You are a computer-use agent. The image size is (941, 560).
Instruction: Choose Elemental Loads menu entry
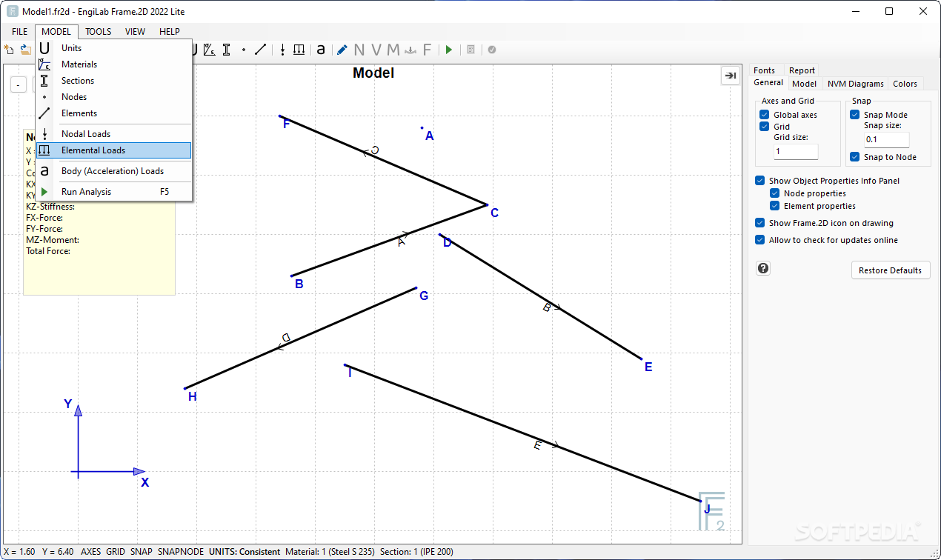click(x=114, y=150)
